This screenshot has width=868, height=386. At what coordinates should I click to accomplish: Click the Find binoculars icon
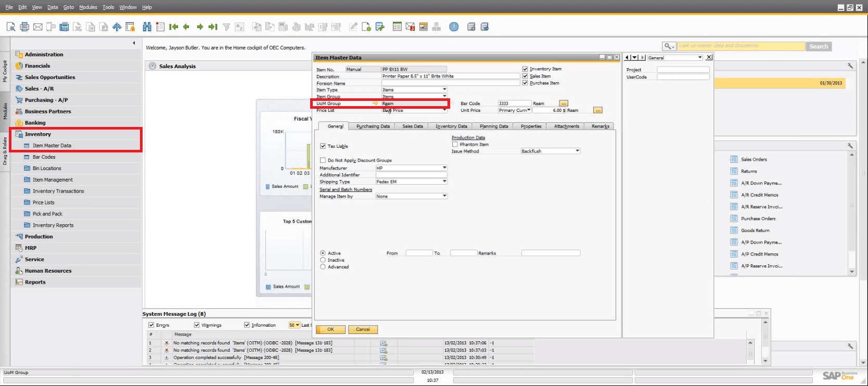click(147, 27)
